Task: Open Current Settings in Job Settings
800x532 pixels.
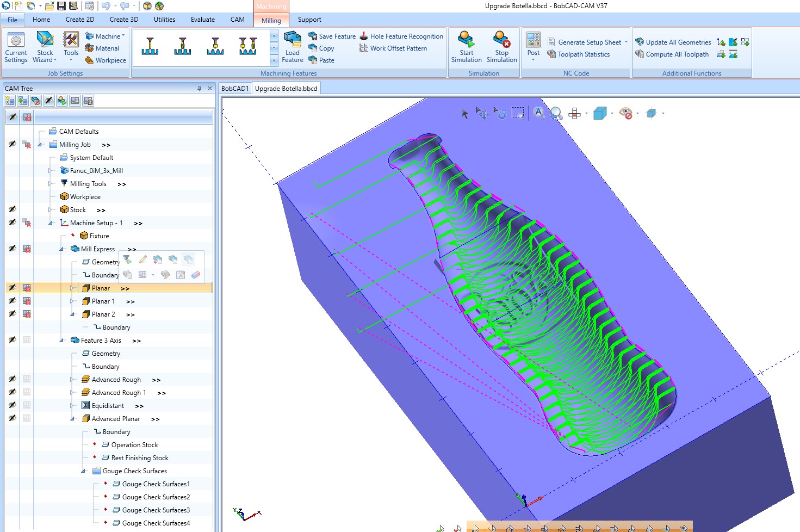Action: [16, 47]
